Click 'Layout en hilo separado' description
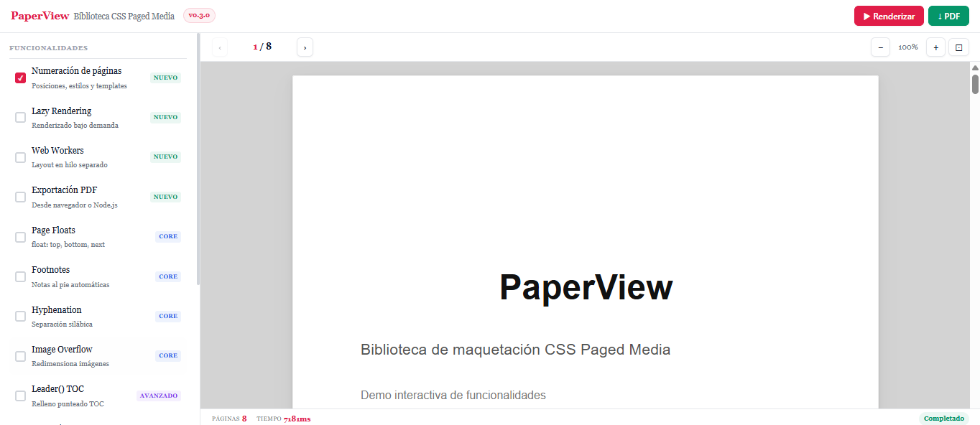 (x=70, y=165)
